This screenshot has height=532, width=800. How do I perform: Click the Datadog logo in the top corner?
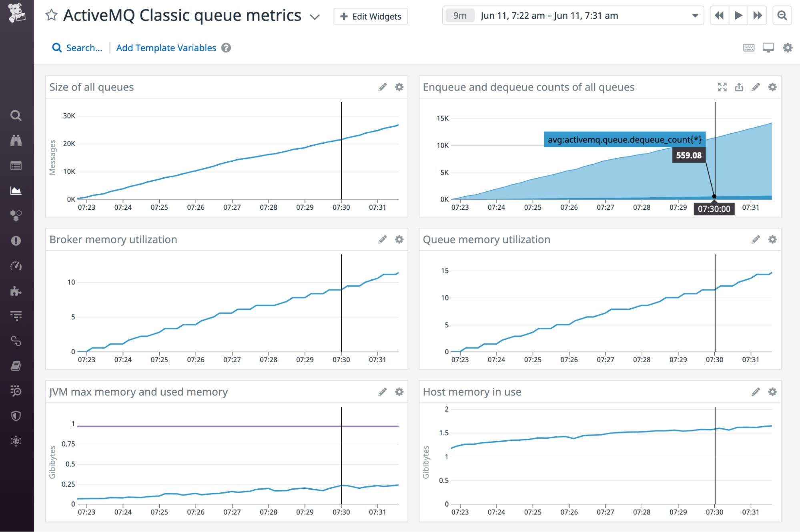tap(17, 12)
